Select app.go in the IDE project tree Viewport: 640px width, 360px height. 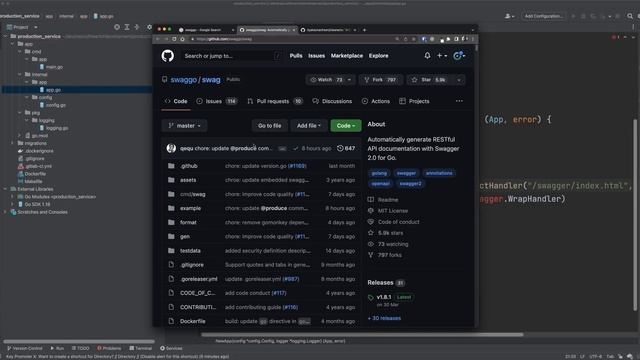(x=53, y=90)
